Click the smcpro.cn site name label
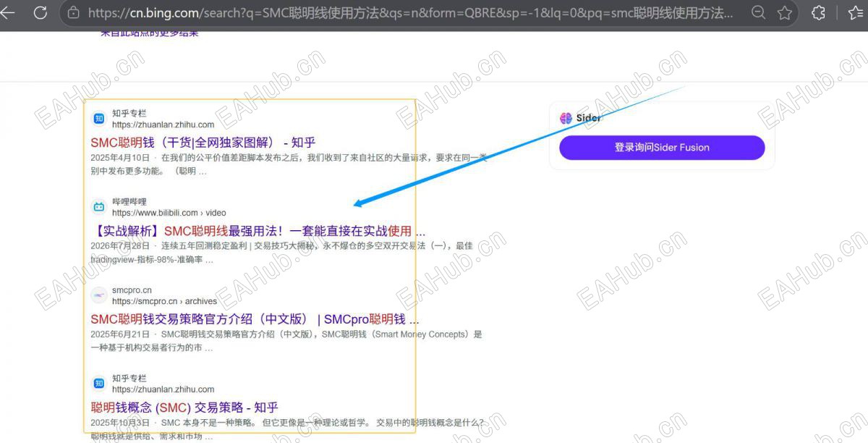The width and height of the screenshot is (868, 443). [x=132, y=290]
